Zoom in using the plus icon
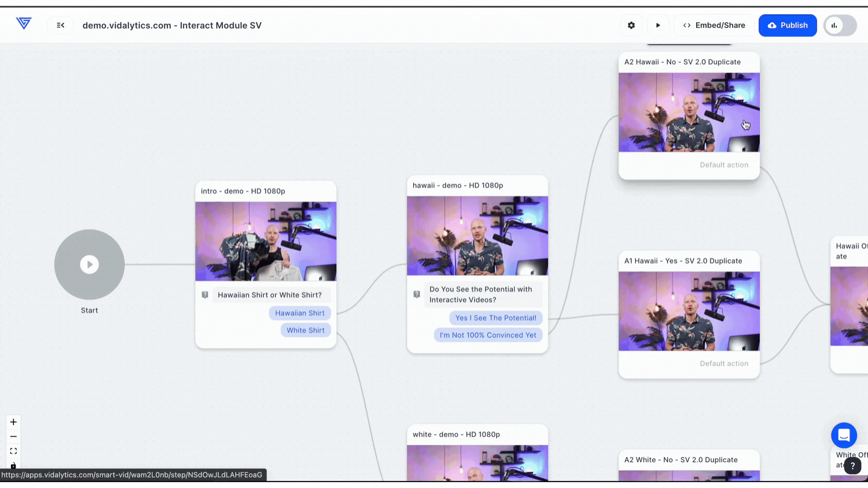The image size is (868, 488). pos(14,422)
